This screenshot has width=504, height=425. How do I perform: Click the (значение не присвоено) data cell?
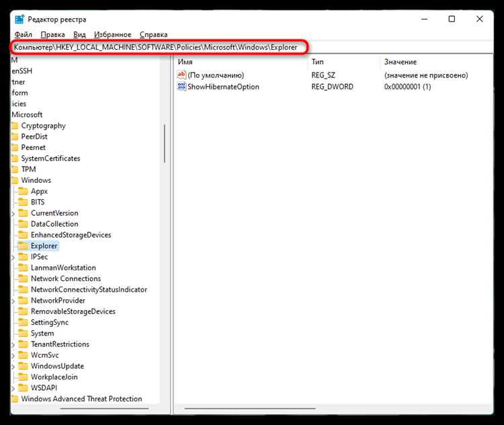[x=426, y=75]
